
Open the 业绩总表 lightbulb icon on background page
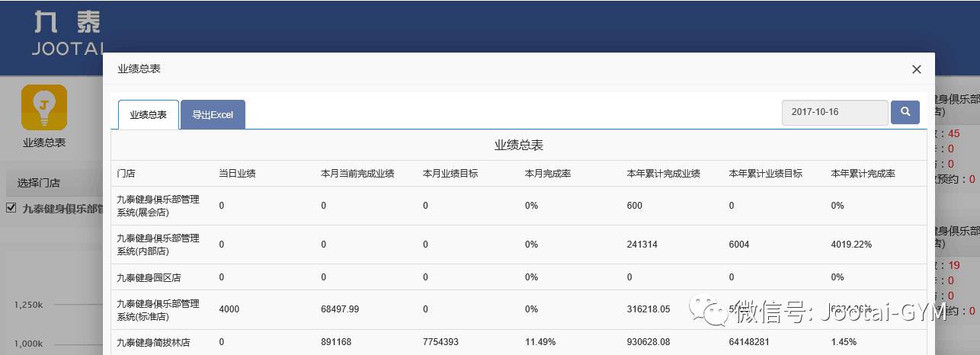point(44,107)
